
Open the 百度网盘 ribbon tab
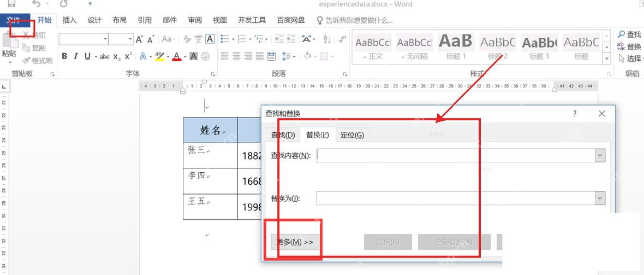291,20
